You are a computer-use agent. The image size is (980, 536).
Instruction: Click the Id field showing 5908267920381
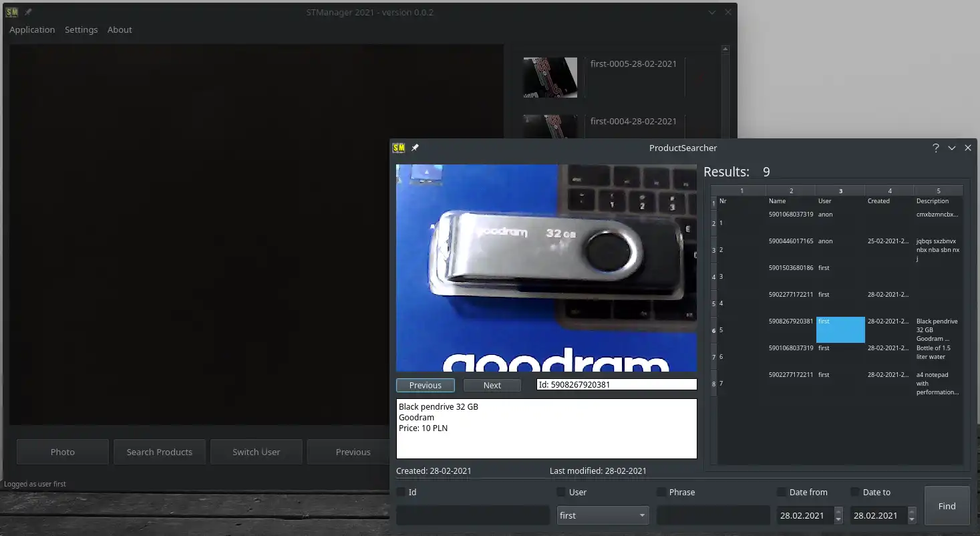click(617, 384)
